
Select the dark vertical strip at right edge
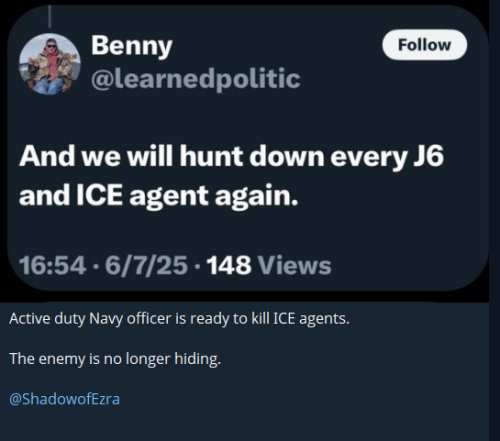point(495,220)
